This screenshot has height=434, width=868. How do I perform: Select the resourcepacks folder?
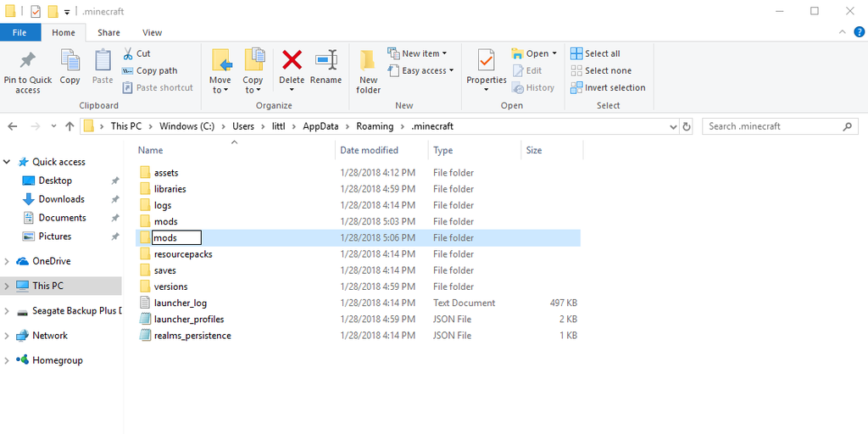click(x=182, y=254)
